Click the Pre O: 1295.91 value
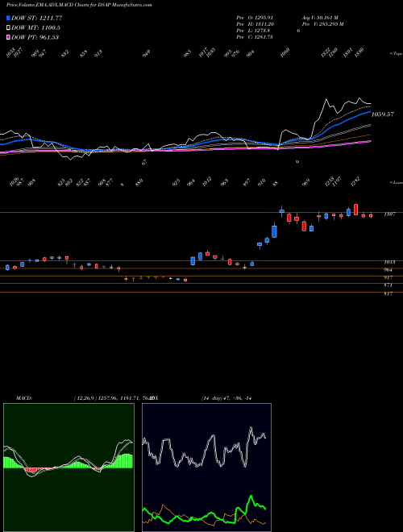403x532 pixels. (255, 18)
